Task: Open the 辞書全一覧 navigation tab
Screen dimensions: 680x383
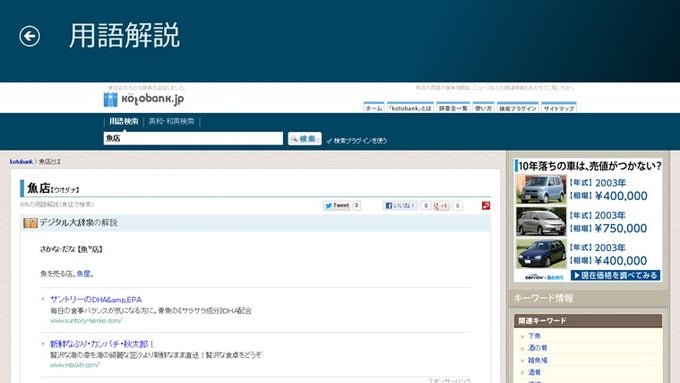Action: click(453, 108)
